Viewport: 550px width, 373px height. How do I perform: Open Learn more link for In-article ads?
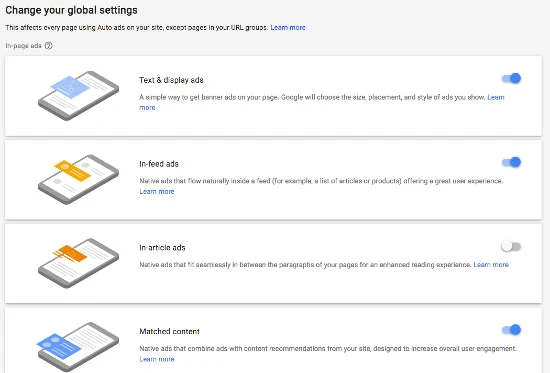point(491,265)
